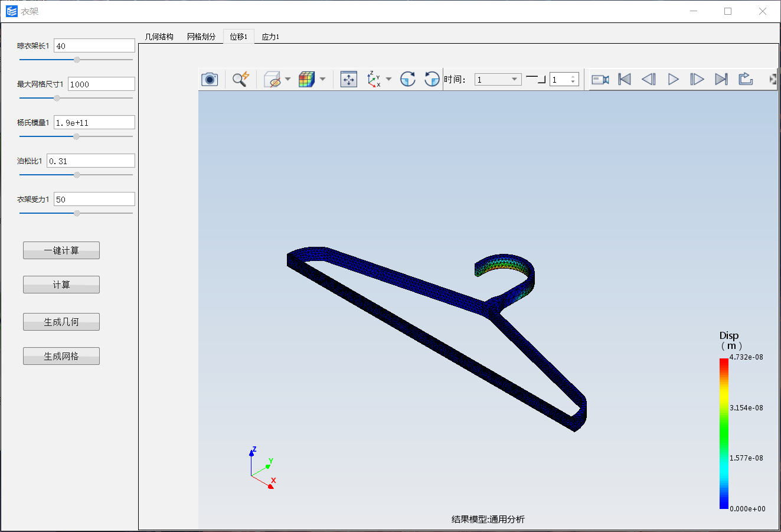Click the XYZ axis orientation icon
781x532 pixels.
click(x=374, y=79)
